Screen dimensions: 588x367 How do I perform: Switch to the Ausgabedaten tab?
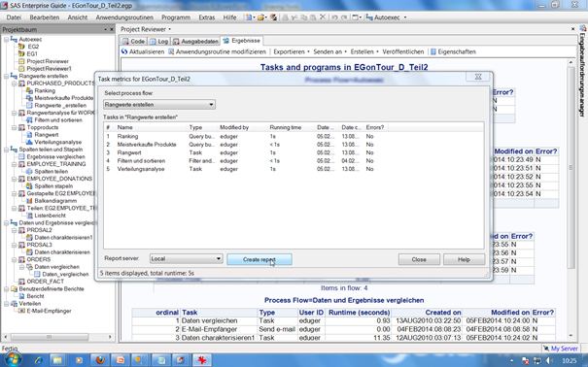(195, 41)
